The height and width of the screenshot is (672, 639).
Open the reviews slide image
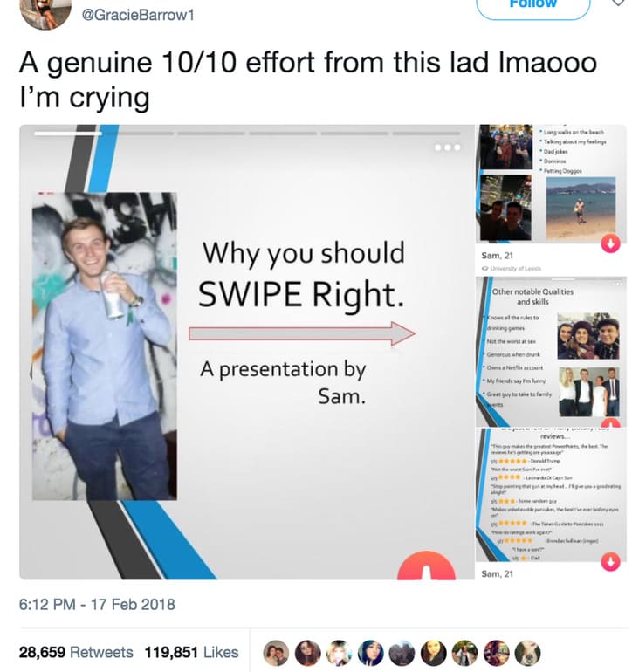(x=551, y=495)
